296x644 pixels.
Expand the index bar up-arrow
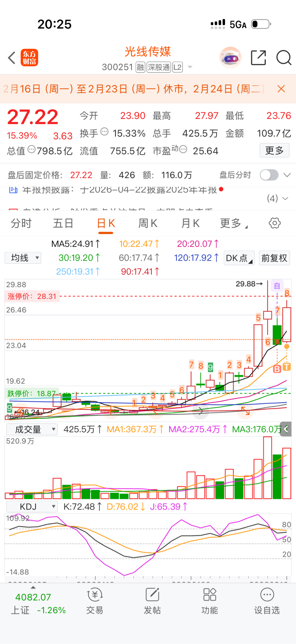pyautogui.click(x=33, y=587)
